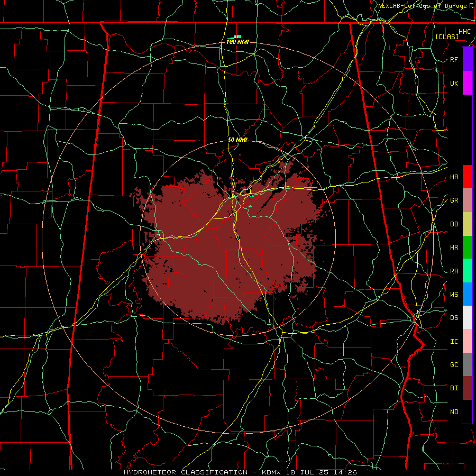Click the HA red legend color swatch
The height and width of the screenshot is (476, 476).
coord(467,177)
